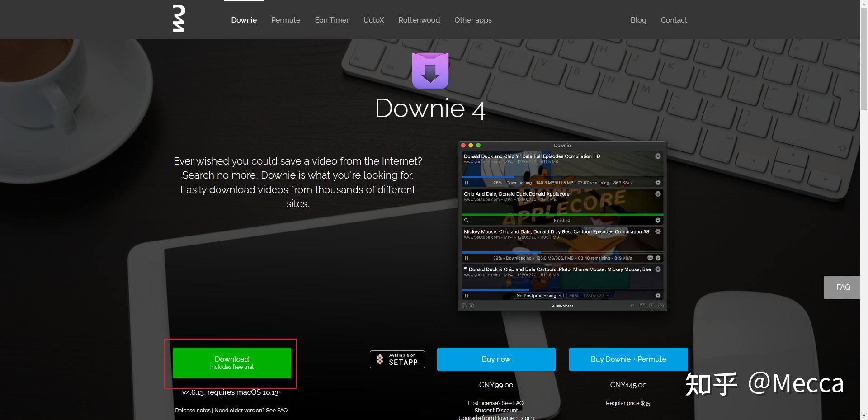Open the Blog menu item
This screenshot has width=868, height=420.
(638, 20)
